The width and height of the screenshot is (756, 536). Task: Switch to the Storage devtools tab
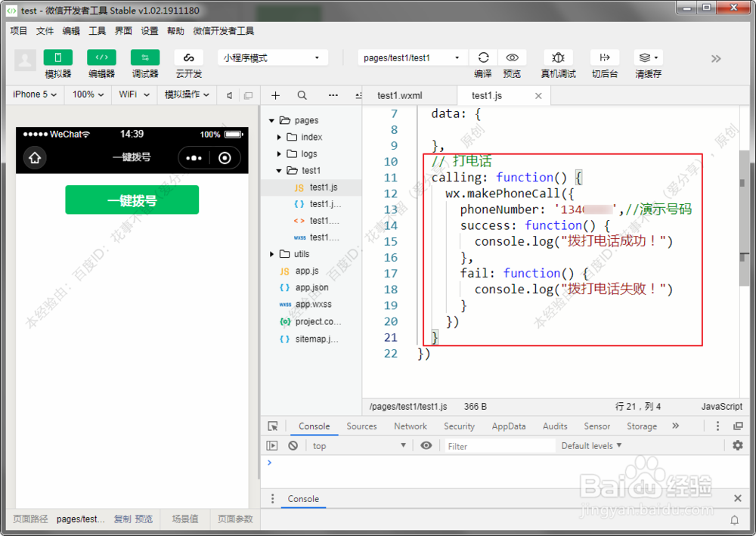[x=642, y=426]
